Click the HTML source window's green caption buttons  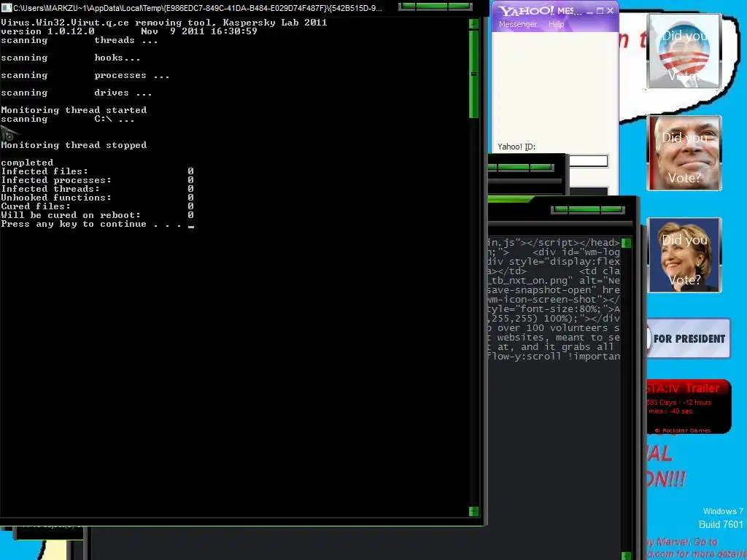tap(587, 209)
